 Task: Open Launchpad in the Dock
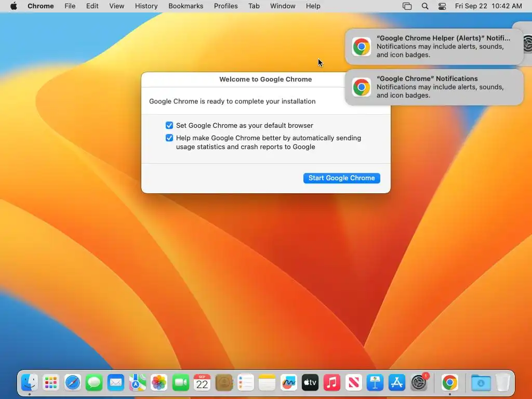tap(51, 383)
